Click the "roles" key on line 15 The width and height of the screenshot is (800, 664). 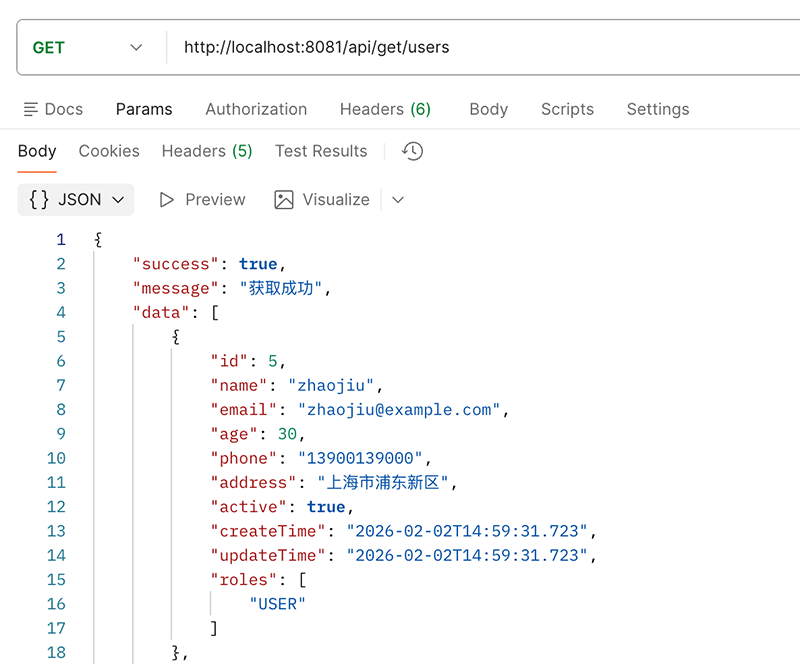[243, 580]
